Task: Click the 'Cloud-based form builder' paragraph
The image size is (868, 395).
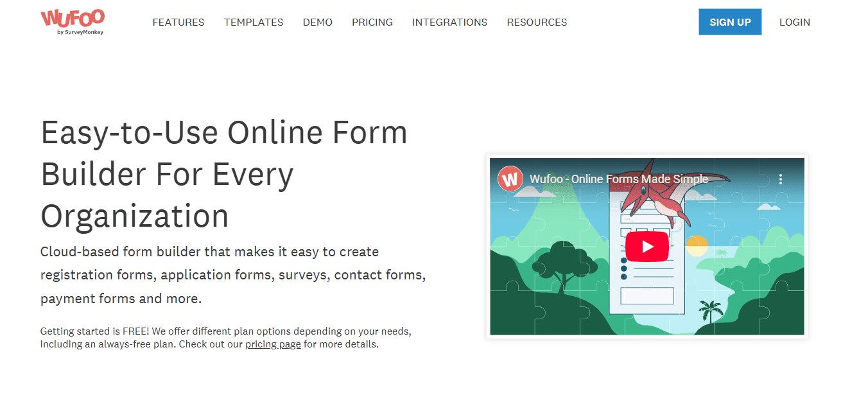Action: 233,275
